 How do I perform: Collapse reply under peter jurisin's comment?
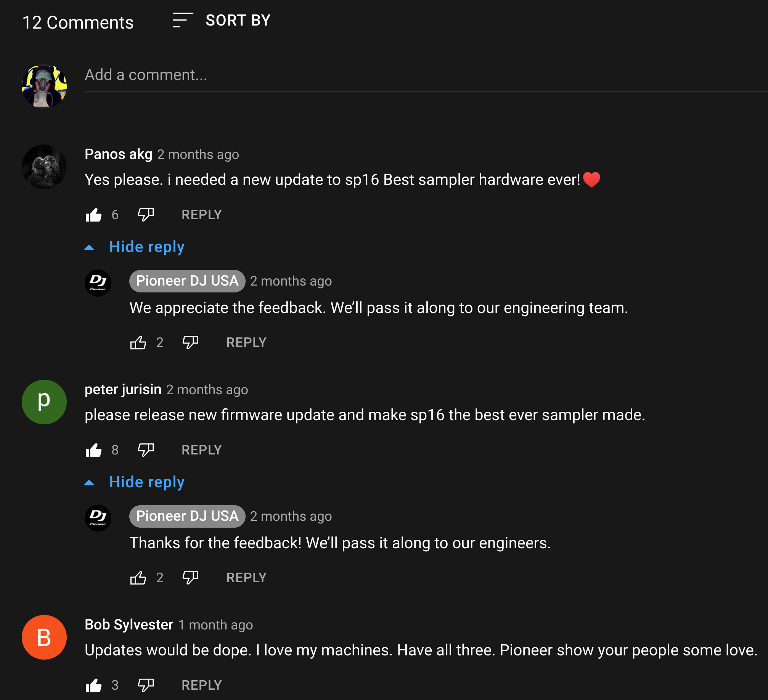click(146, 482)
